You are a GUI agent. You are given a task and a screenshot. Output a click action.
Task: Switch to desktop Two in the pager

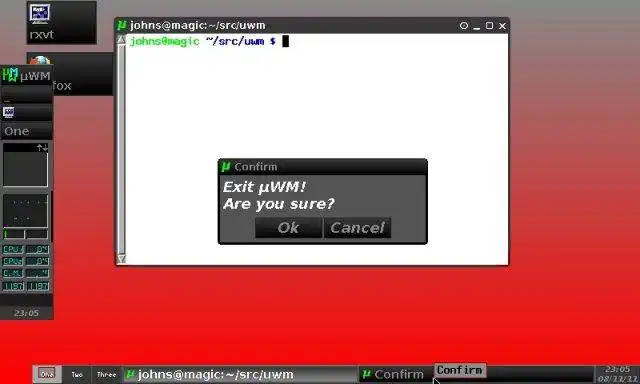tap(77, 374)
